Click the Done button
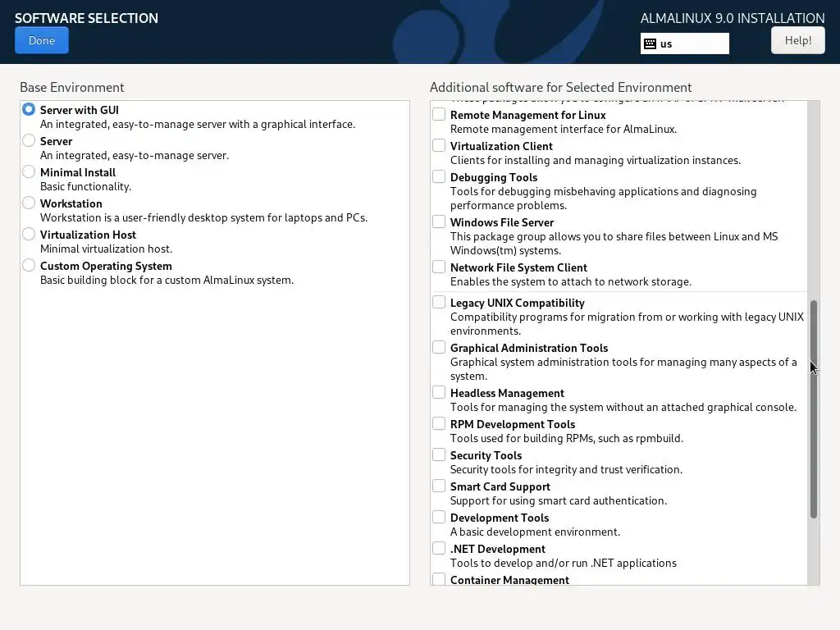Viewport: 840px width, 630px height. (x=42, y=40)
